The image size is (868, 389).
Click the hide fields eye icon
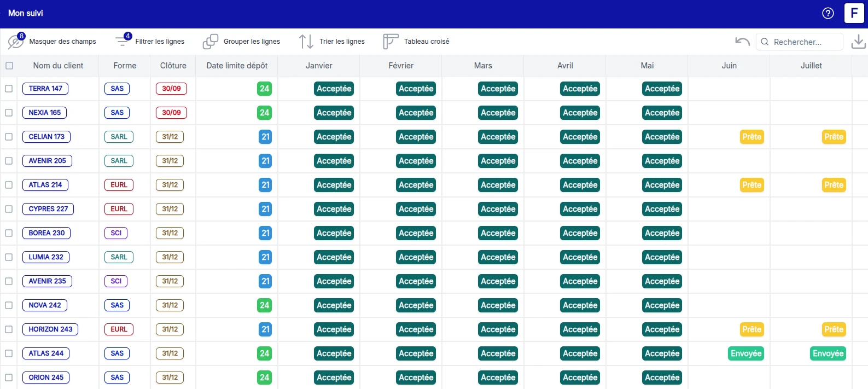[x=16, y=41]
